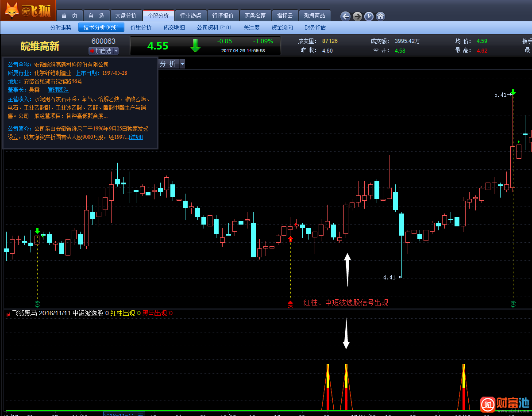
Task: Click timestamp 2017-04-26 14:59:58
Action: (x=243, y=50)
